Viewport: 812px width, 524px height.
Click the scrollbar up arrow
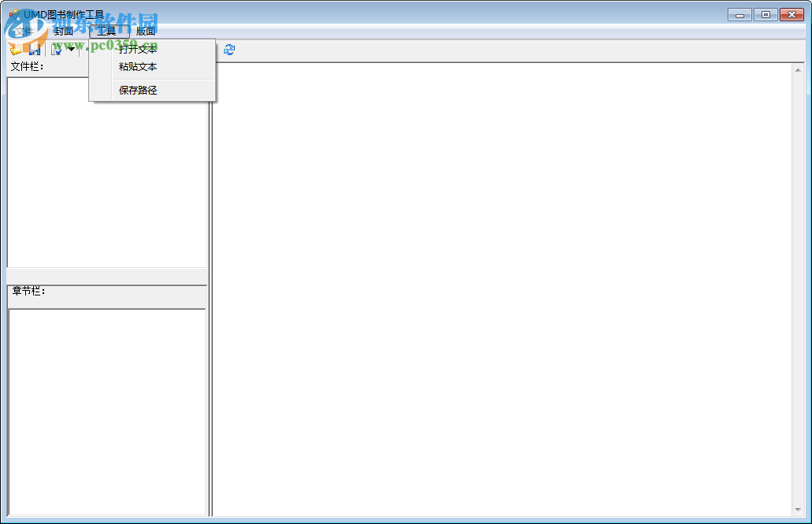[798, 70]
